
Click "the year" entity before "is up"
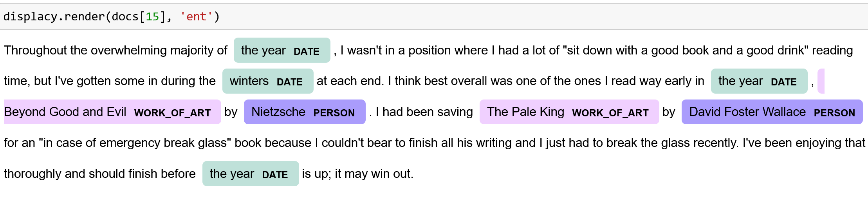232,174
